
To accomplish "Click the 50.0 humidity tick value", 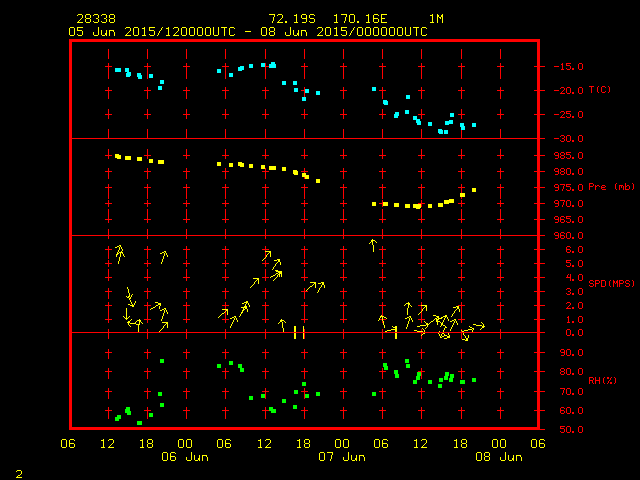I will (x=568, y=430).
